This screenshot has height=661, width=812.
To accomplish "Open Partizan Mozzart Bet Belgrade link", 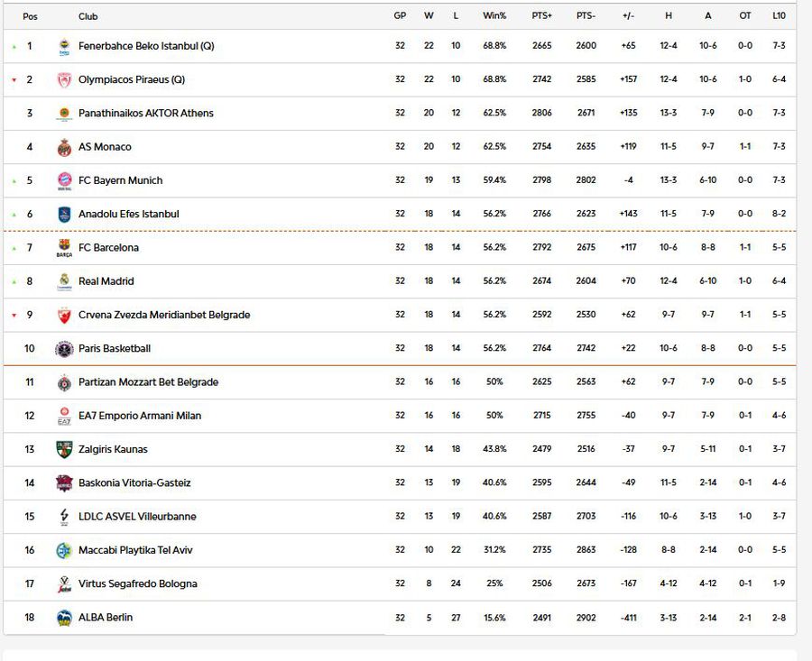I will tap(149, 382).
